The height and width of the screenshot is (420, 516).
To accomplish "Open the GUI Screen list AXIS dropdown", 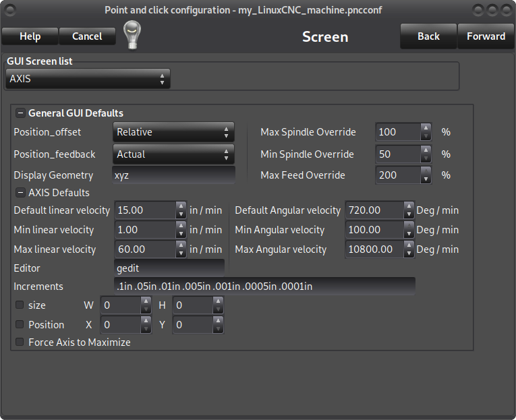I will tap(88, 79).
